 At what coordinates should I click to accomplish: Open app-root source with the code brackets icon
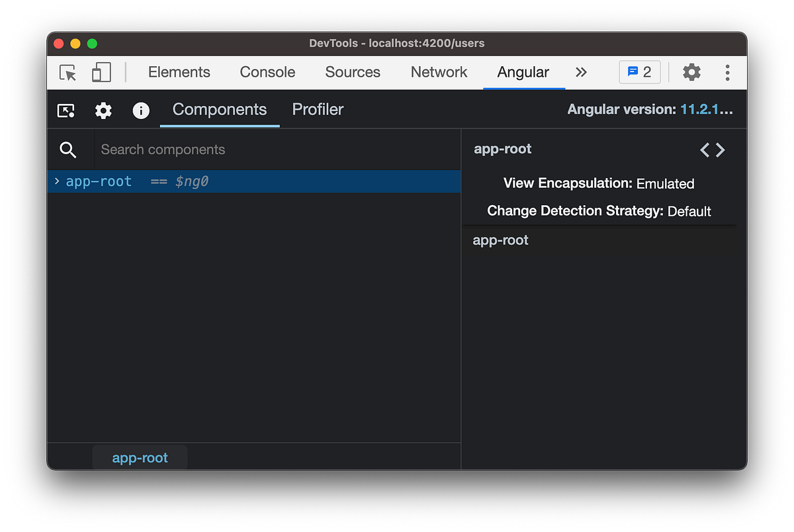pos(713,150)
